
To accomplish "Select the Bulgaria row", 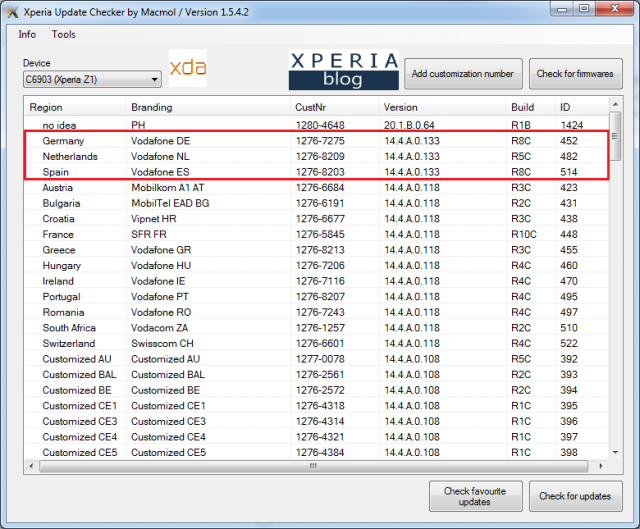I will click(317, 203).
